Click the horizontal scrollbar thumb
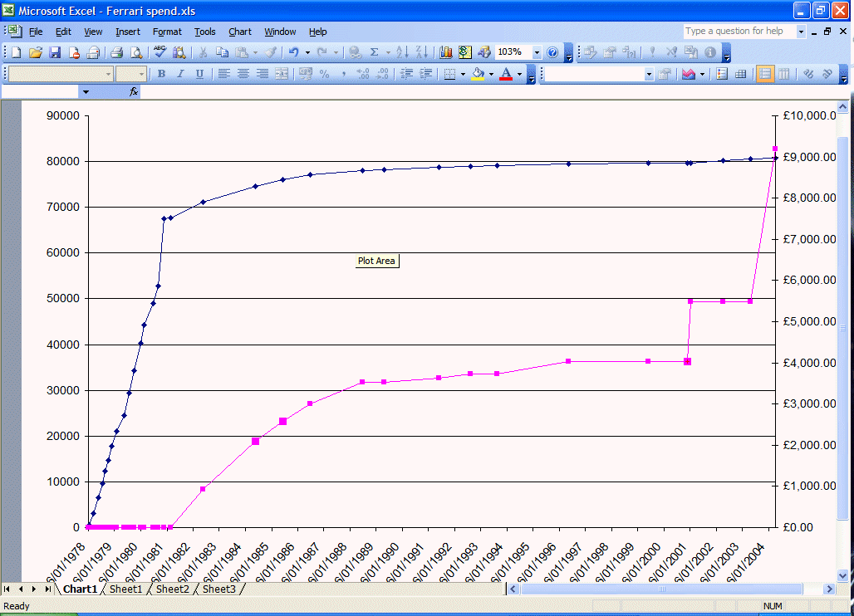Image resolution: width=854 pixels, height=616 pixels. [662, 589]
